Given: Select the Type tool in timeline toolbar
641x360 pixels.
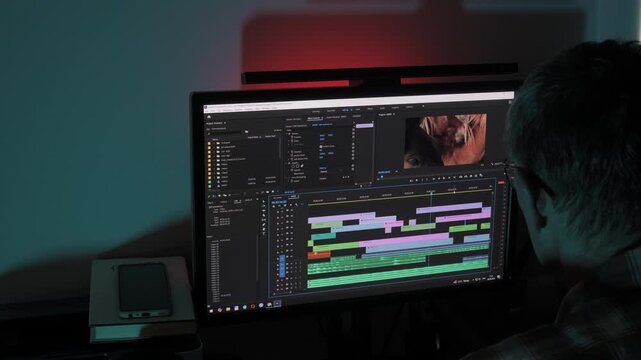Looking at the screenshot, I should [x=263, y=234].
